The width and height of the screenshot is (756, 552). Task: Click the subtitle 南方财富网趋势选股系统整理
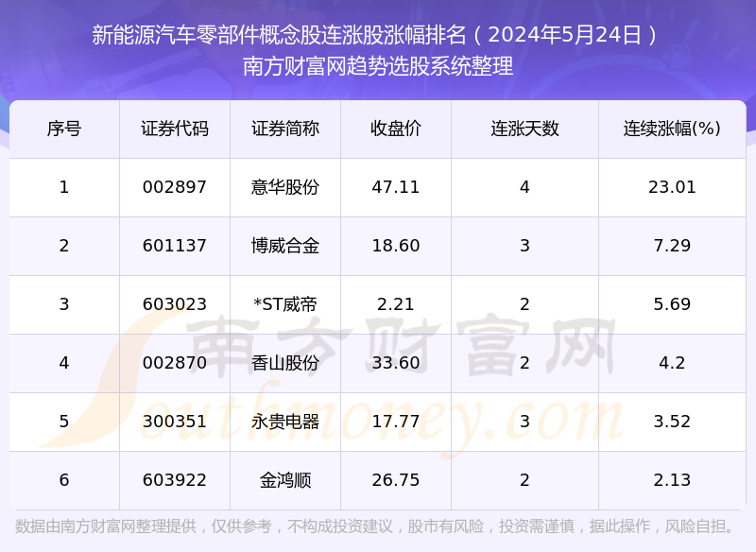coord(377,66)
